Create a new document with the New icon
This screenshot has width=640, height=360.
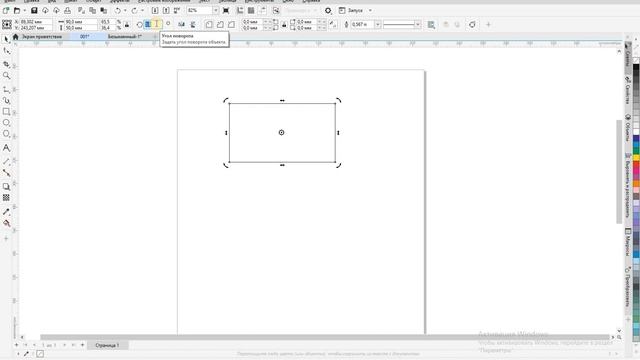point(6,10)
